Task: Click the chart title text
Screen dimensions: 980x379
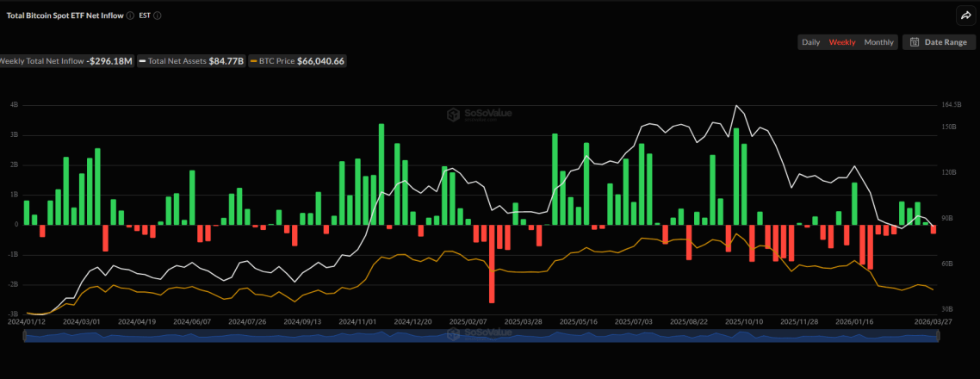Action: (65, 16)
